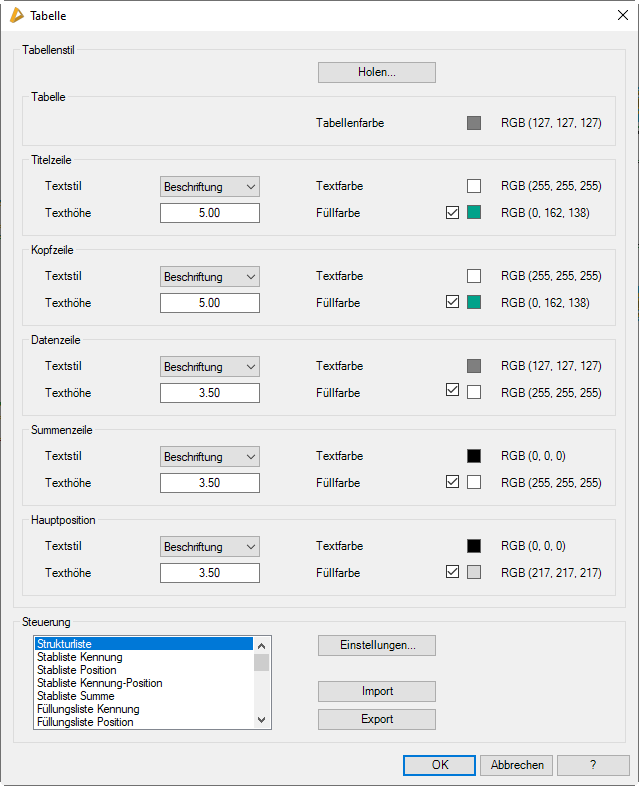The image size is (639, 786).
Task: Click the Export button
Action: [376, 719]
